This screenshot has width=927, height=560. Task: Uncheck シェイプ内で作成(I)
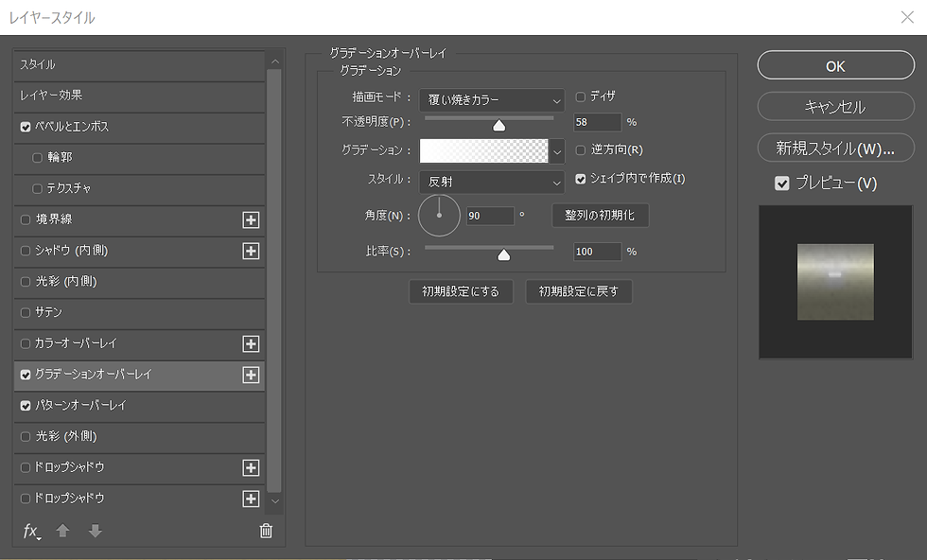click(x=581, y=179)
